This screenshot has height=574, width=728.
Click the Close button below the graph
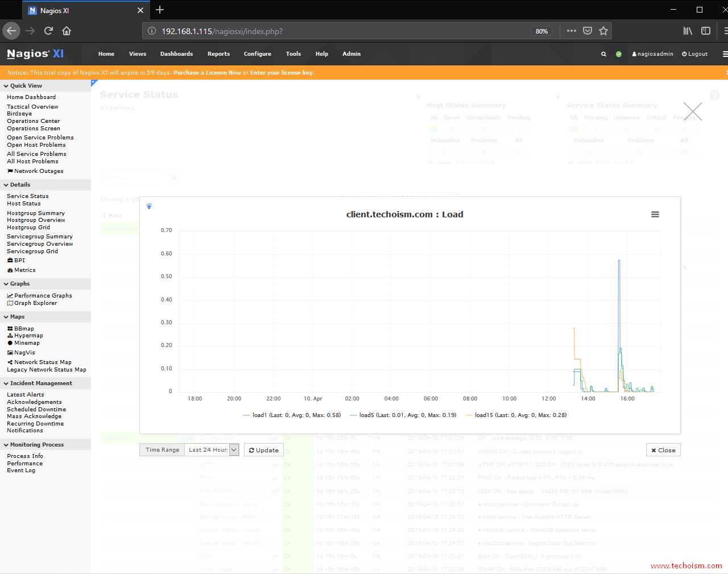663,450
